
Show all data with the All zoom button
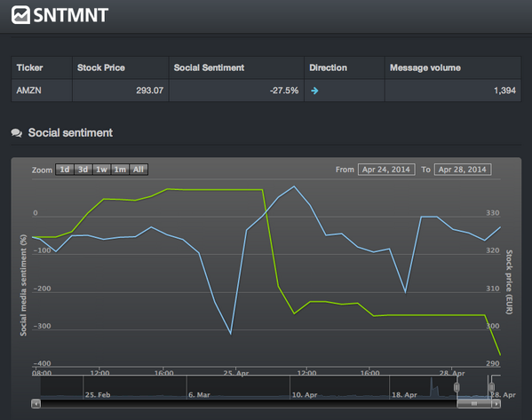click(x=139, y=170)
